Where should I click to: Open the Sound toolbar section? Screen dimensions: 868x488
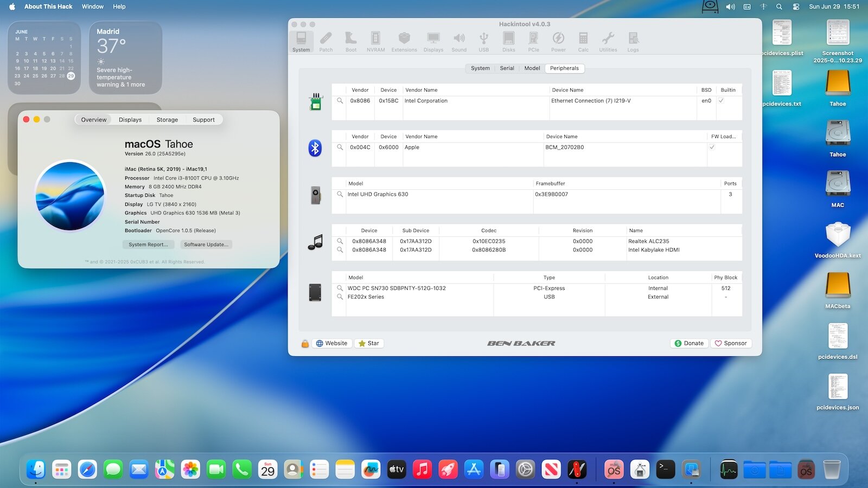(x=459, y=42)
